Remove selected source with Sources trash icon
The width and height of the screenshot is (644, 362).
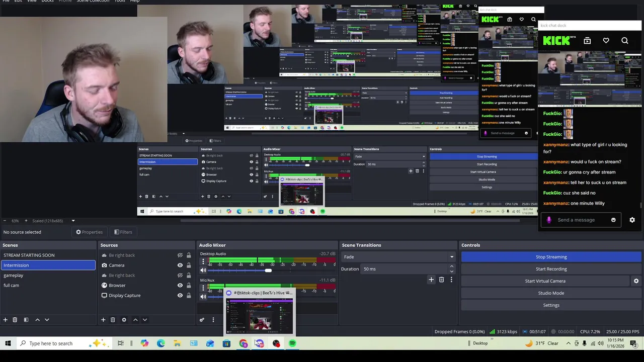(113, 320)
